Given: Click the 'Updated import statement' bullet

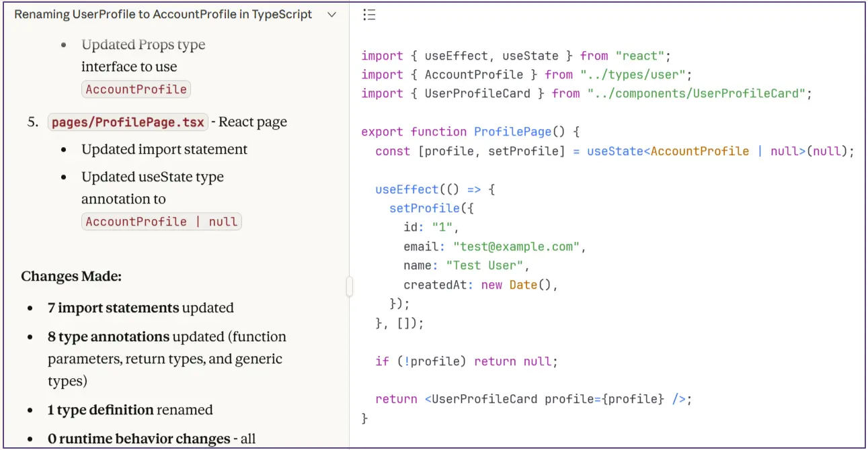Looking at the screenshot, I should pos(164,150).
